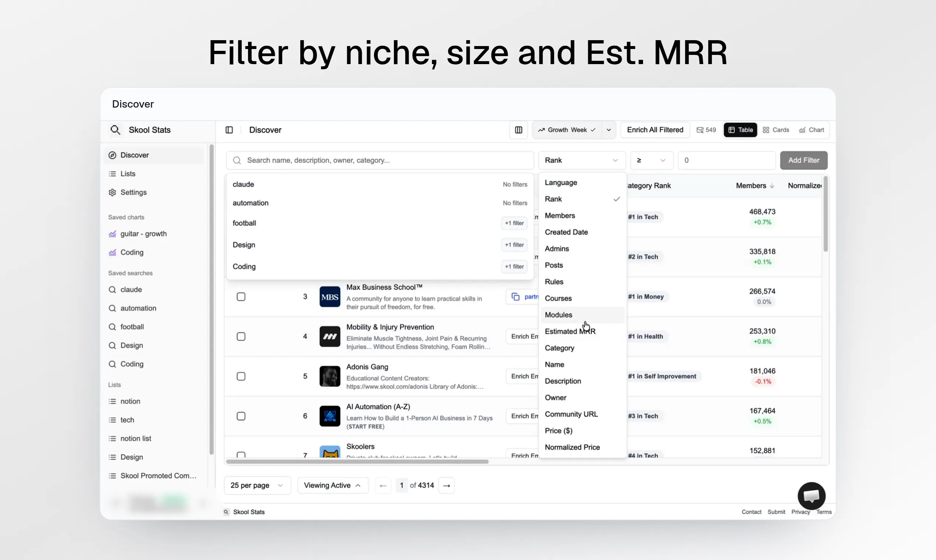Open the notion list in the sidebar

click(129, 438)
